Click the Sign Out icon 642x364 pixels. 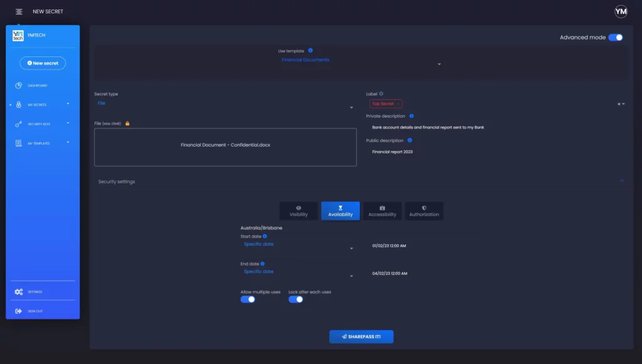click(19, 311)
